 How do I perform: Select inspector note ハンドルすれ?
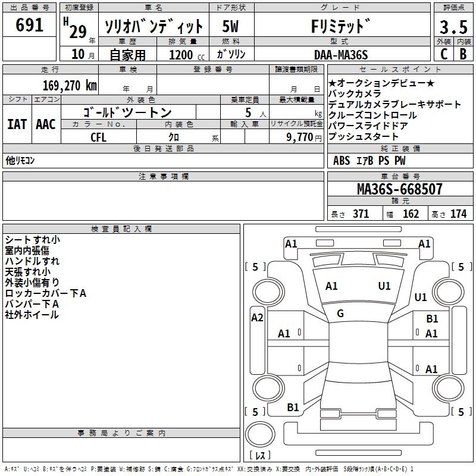pyautogui.click(x=32, y=261)
